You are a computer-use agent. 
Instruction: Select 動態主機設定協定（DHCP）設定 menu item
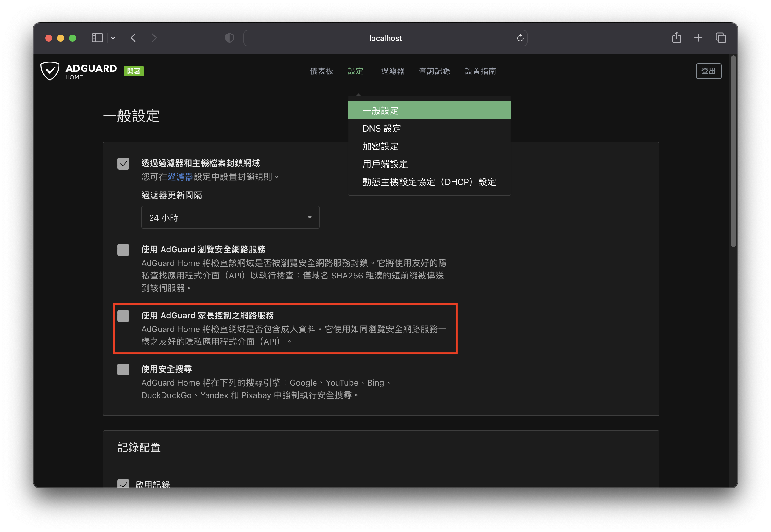(429, 182)
